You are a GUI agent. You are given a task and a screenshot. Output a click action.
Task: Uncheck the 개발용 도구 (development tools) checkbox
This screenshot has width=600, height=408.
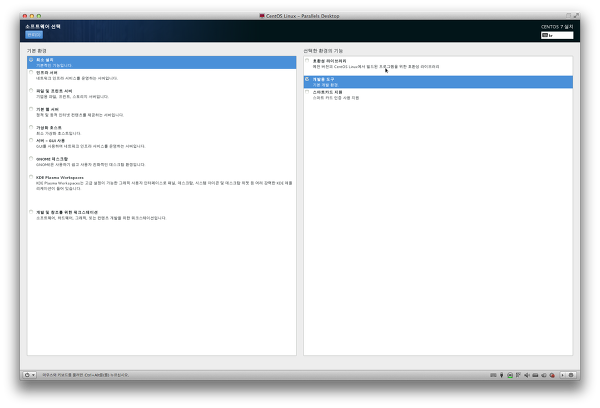[x=307, y=79]
